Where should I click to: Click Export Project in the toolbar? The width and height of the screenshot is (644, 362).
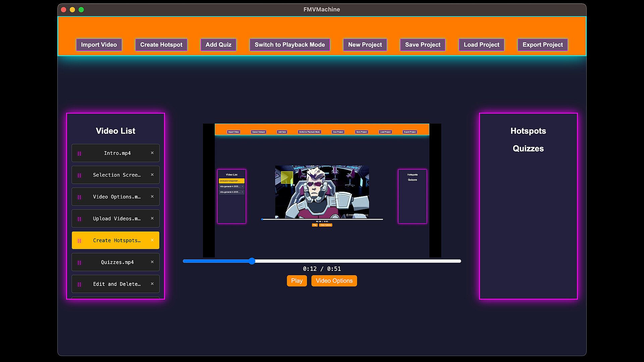point(542,45)
